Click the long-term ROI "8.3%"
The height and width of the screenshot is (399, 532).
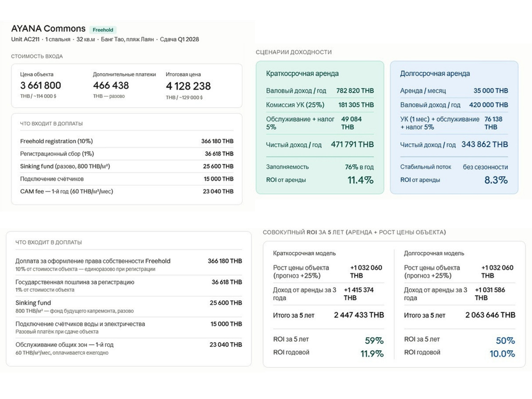click(496, 180)
